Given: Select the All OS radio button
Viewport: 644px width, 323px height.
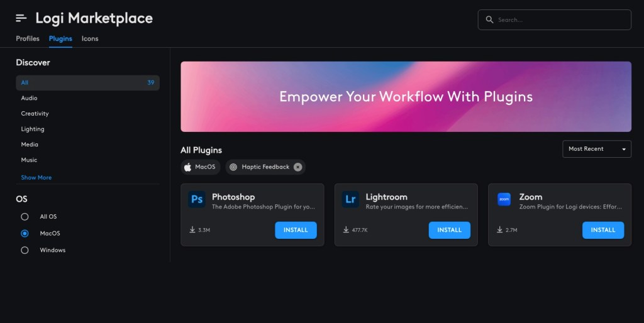Looking at the screenshot, I should (x=25, y=217).
